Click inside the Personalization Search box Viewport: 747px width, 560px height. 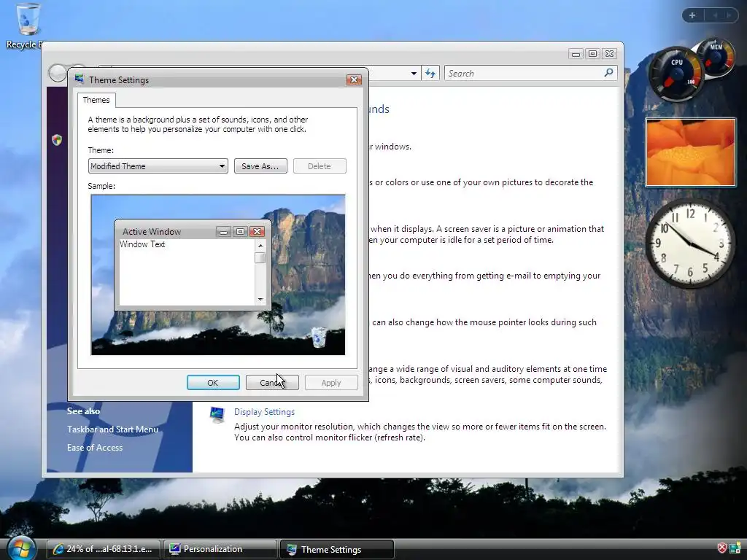[x=524, y=74]
